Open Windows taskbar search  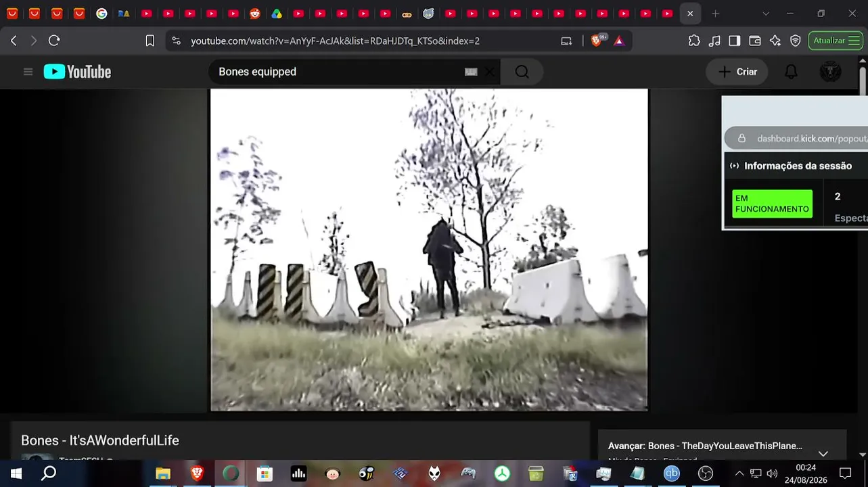pyautogui.click(x=49, y=473)
